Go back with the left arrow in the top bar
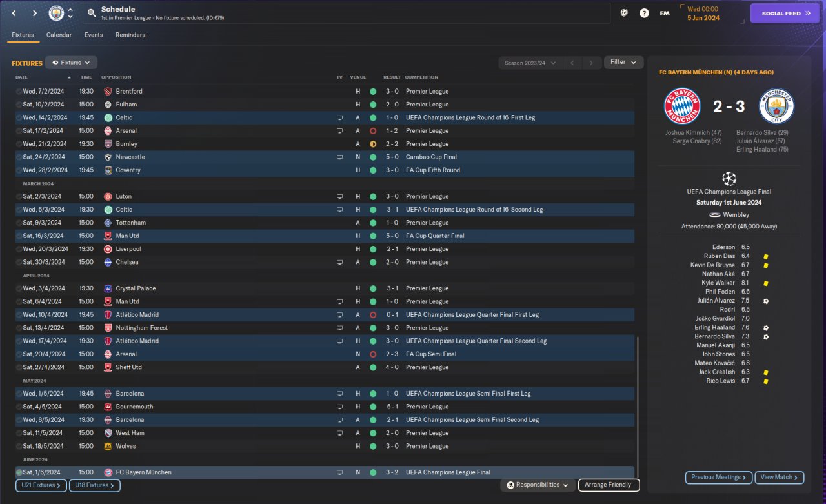 (x=14, y=13)
